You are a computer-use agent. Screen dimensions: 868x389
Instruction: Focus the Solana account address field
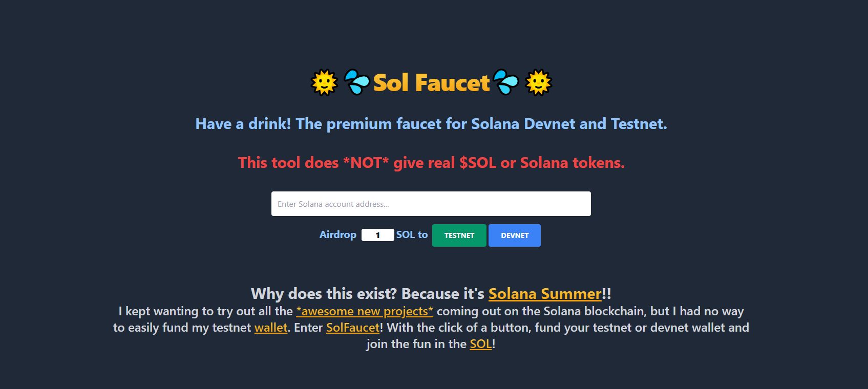tap(431, 204)
